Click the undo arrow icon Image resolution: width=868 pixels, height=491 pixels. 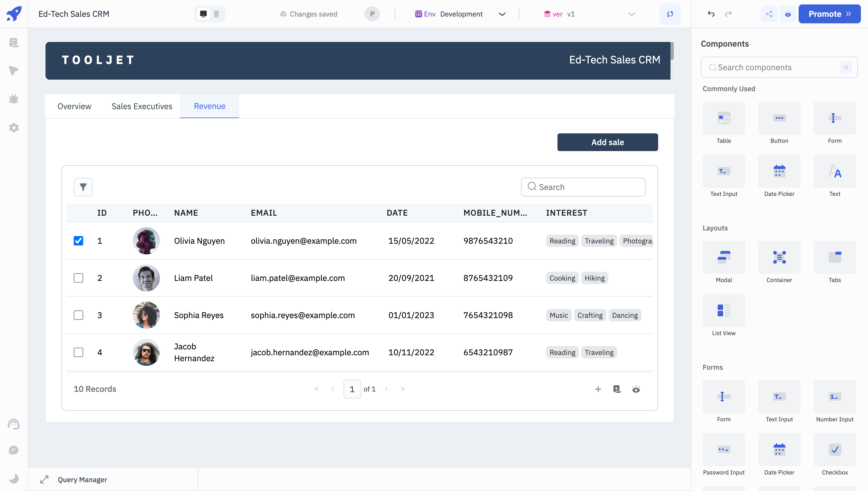pyautogui.click(x=711, y=14)
